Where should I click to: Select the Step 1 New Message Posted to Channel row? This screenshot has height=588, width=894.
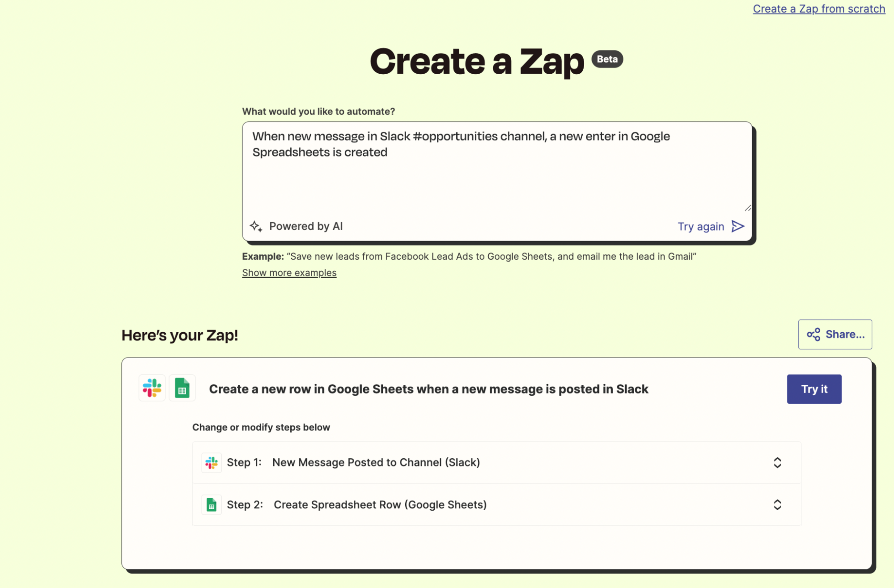pyautogui.click(x=447, y=462)
